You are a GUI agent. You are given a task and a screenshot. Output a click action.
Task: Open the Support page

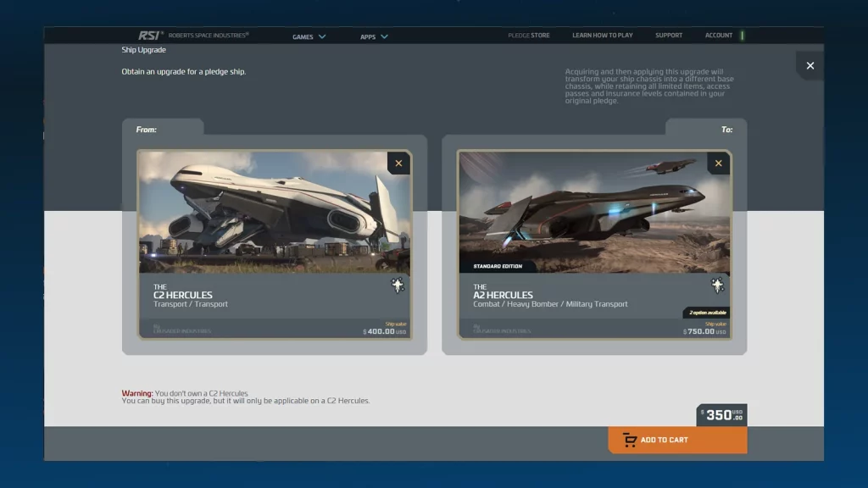(x=668, y=36)
